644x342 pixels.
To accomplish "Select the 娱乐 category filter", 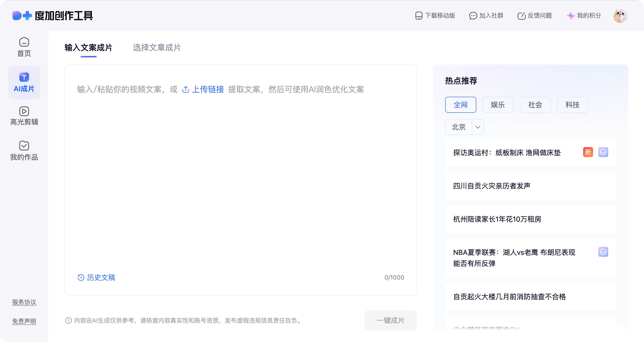I will (498, 105).
